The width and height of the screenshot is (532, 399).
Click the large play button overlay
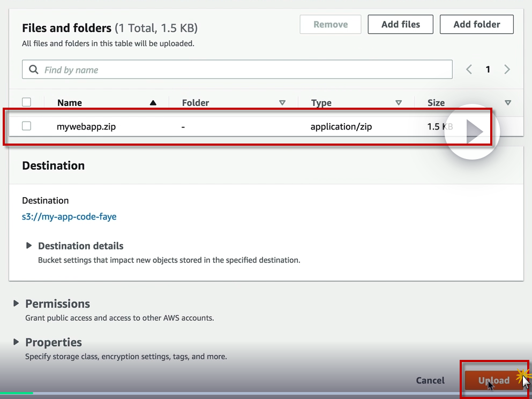[472, 132]
